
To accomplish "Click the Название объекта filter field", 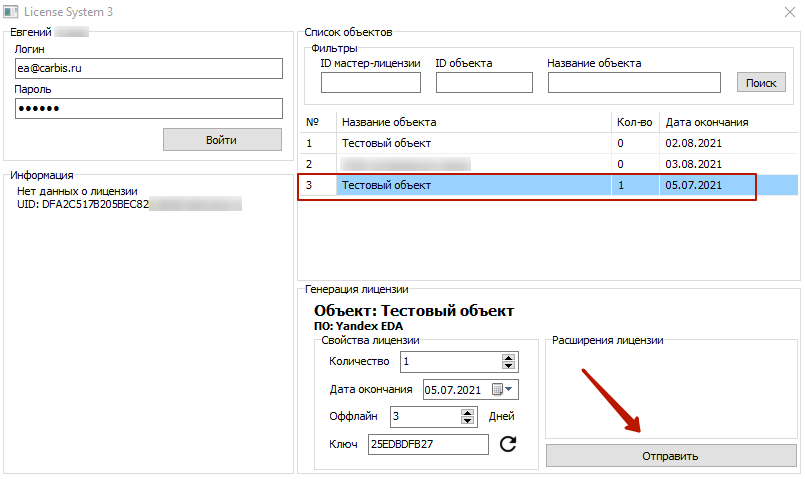I will coord(634,83).
